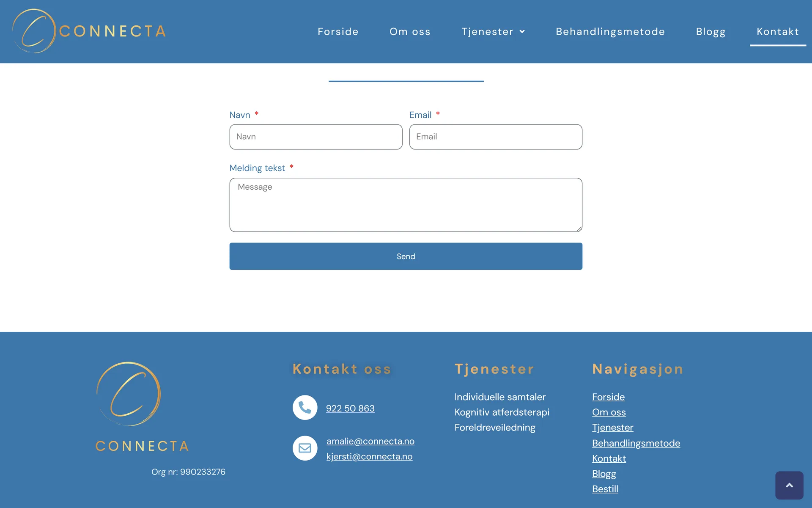Click the Connecta logo in the header
Image resolution: width=812 pixels, height=508 pixels.
89,31
